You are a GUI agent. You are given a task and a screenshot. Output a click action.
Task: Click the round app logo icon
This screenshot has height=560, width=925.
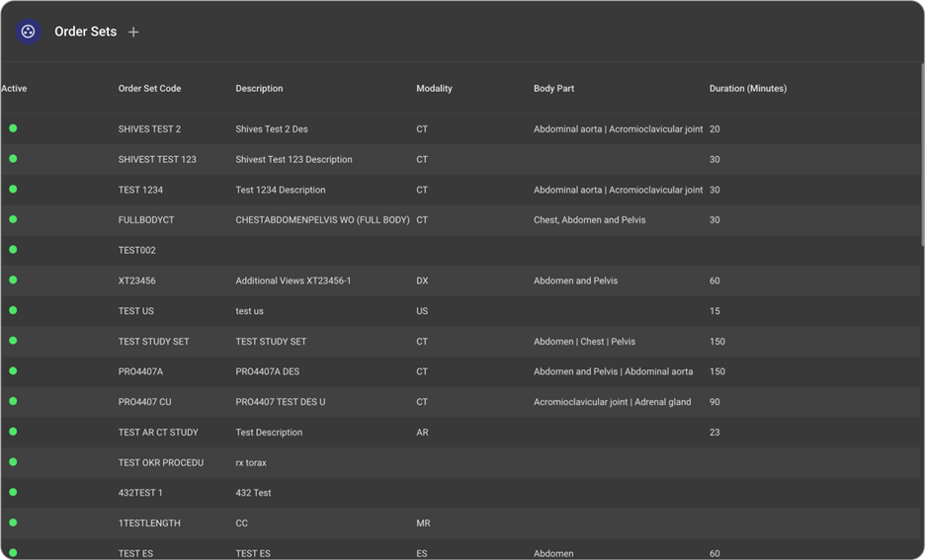tap(29, 32)
